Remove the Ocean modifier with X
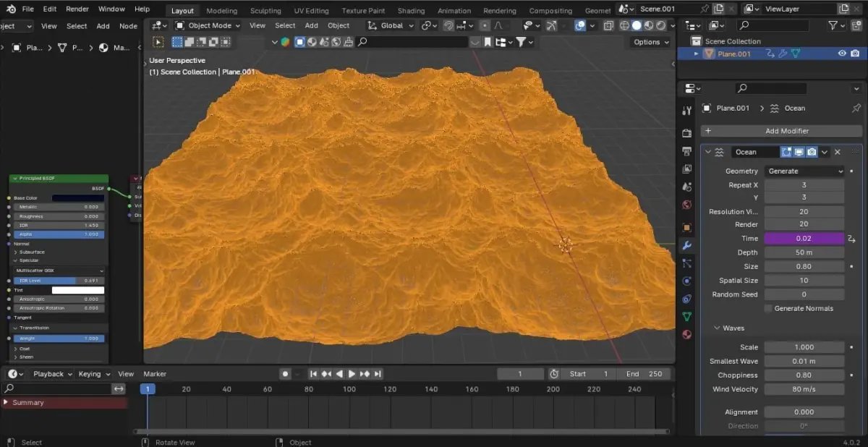868x447 pixels. point(838,152)
